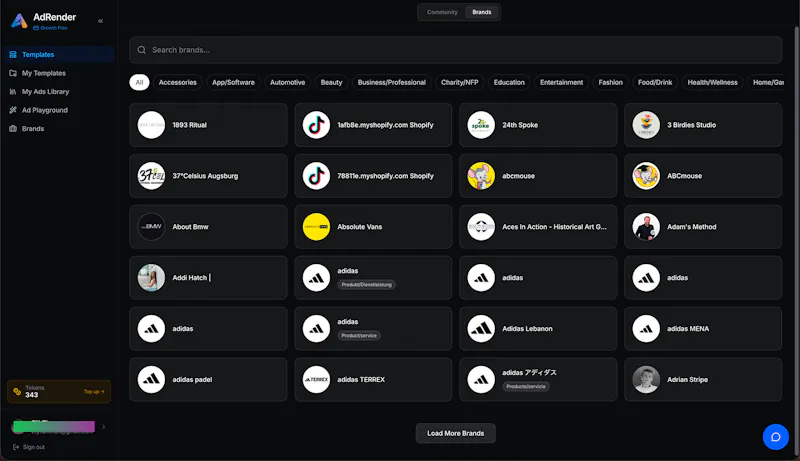800x461 pixels.
Task: Filter by Education category
Action: pyautogui.click(x=509, y=82)
